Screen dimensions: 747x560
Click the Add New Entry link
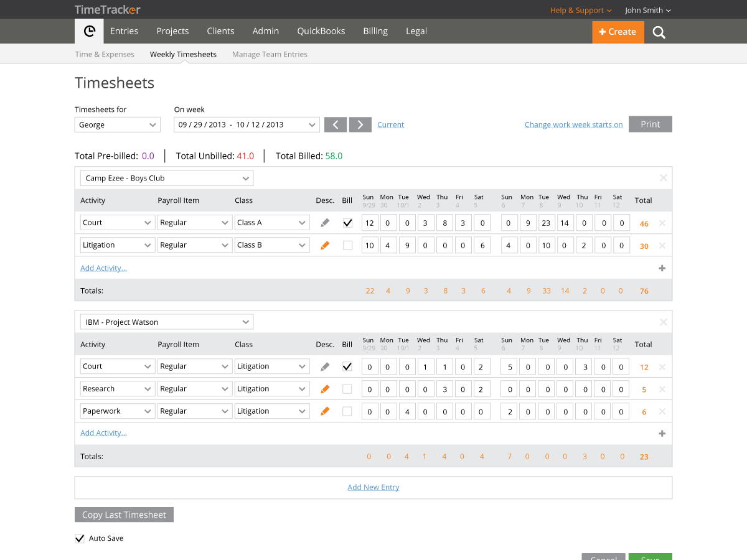[374, 487]
